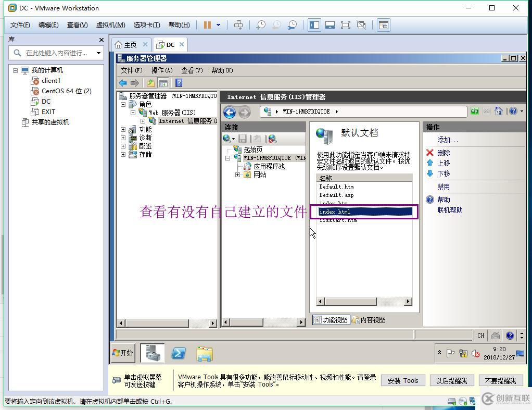The image size is (532, 410).
Task: Collapse the 我的计算机 tree node
Action: [x=15, y=70]
